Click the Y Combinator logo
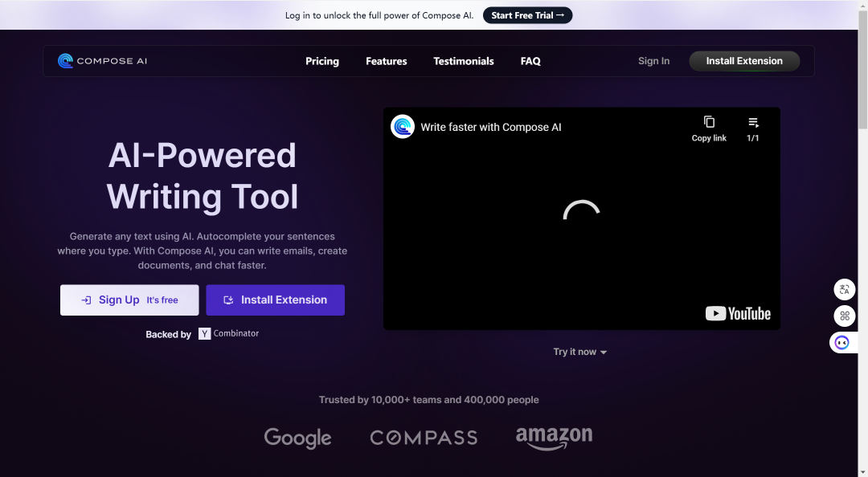Screen dimensions: 868x477 228,334
